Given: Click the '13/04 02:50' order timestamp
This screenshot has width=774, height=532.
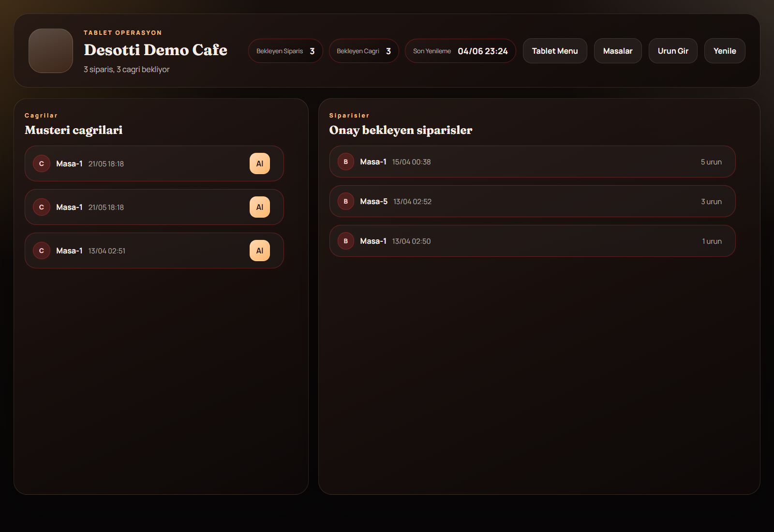Looking at the screenshot, I should click(x=412, y=241).
